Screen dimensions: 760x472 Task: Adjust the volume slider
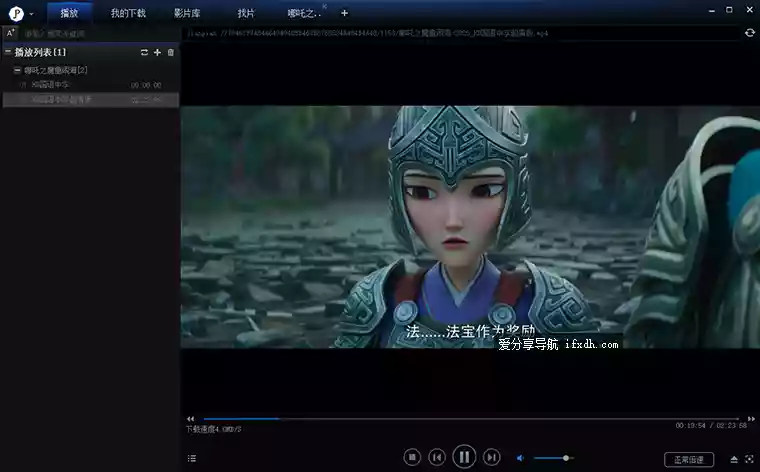tap(554, 458)
